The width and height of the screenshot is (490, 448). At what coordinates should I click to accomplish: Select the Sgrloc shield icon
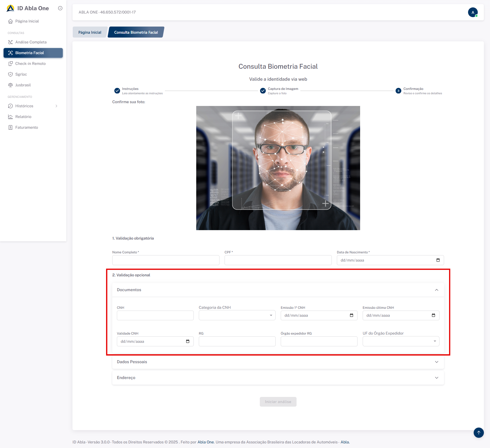(x=10, y=74)
